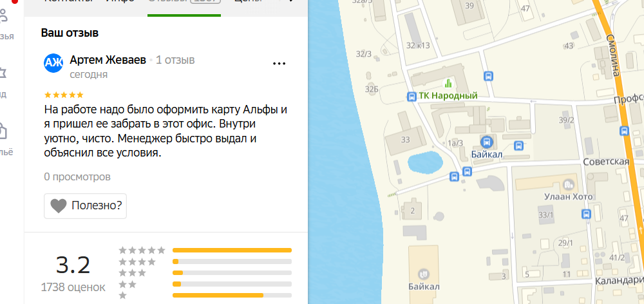Filter by the five-star row in ratings breakdown
This screenshot has height=304, width=644.
205,250
